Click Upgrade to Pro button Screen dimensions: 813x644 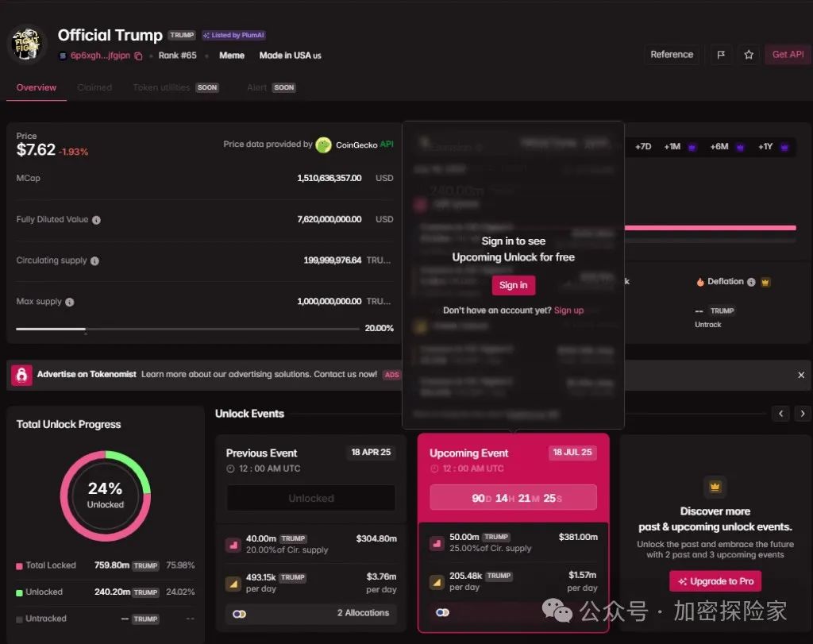[715, 581]
